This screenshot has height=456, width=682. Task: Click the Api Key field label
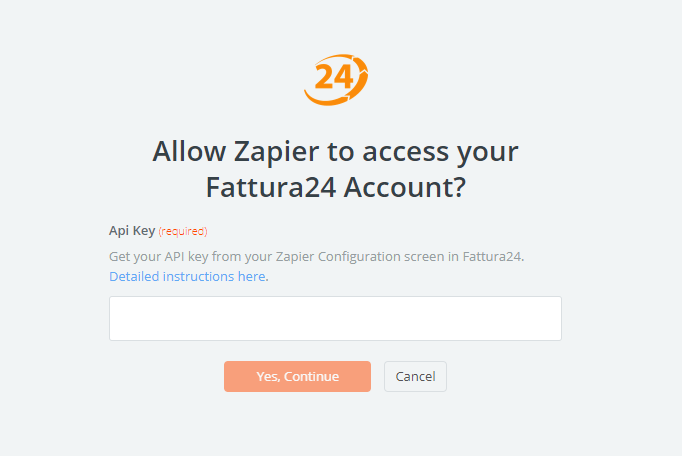pyautogui.click(x=132, y=231)
